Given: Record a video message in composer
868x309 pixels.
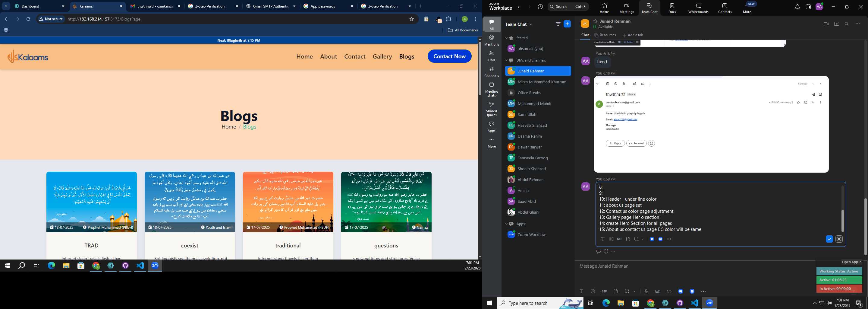Looking at the screenshot, I should 657,291.
